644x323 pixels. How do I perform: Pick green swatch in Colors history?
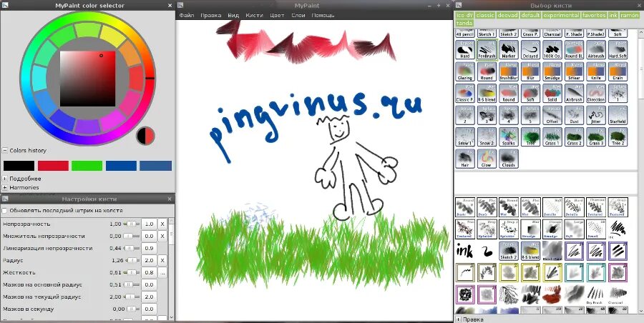click(87, 166)
